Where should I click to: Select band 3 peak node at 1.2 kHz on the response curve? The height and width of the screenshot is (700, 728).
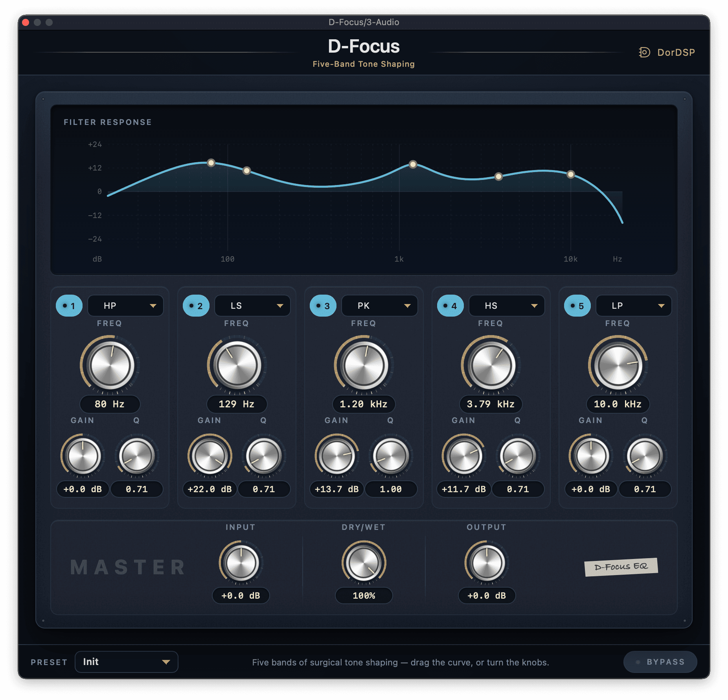click(x=413, y=164)
